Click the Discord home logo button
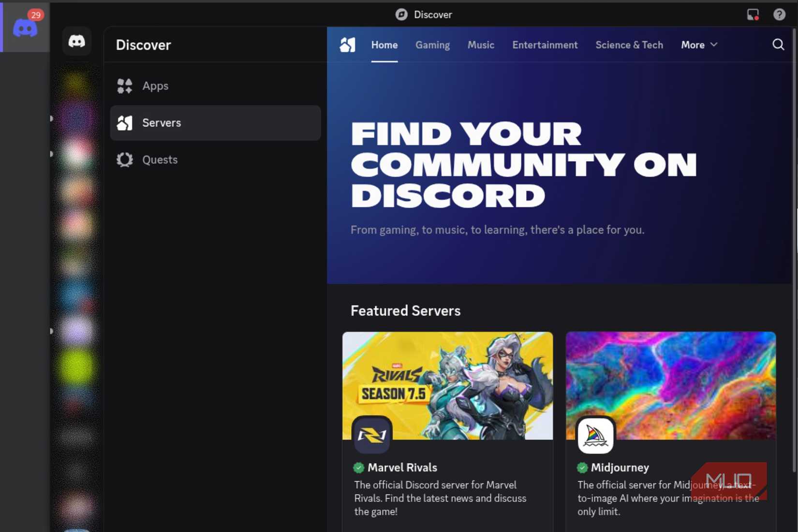The image size is (798, 532). coord(76,42)
